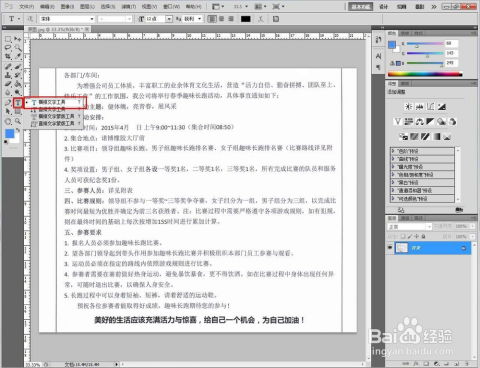Select the Rectangular Marquee tool
The width and height of the screenshot is (480, 368).
(x=8, y=39)
